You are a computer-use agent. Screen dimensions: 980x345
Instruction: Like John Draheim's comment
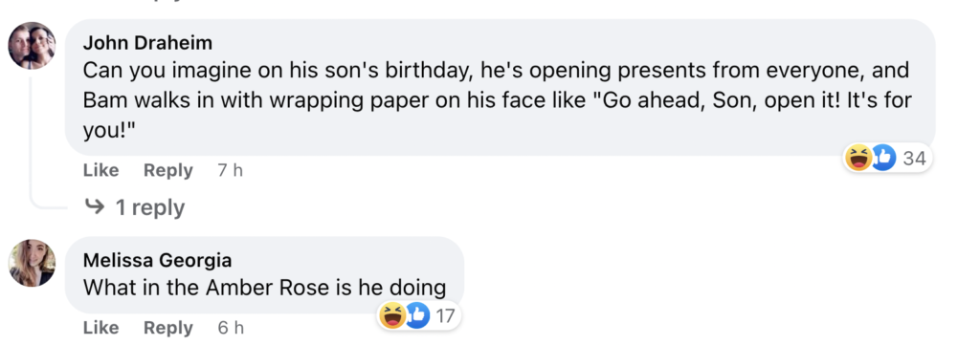point(100,170)
